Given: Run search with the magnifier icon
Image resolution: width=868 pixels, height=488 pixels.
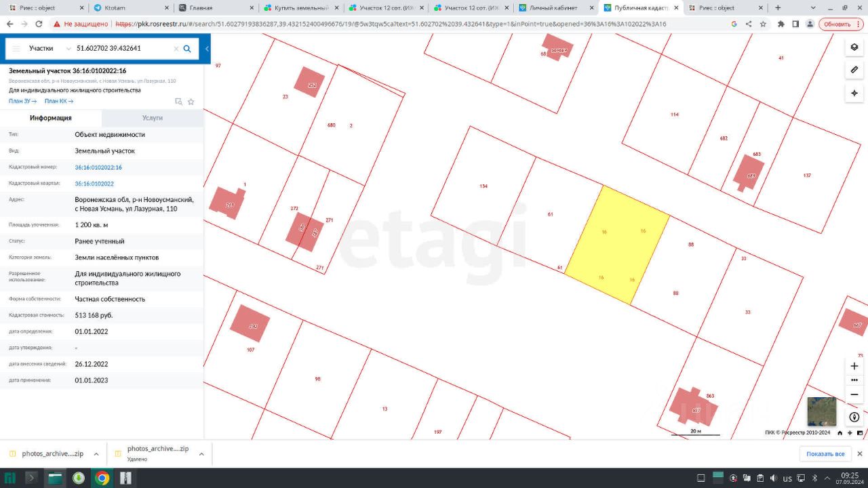Looking at the screenshot, I should (187, 49).
